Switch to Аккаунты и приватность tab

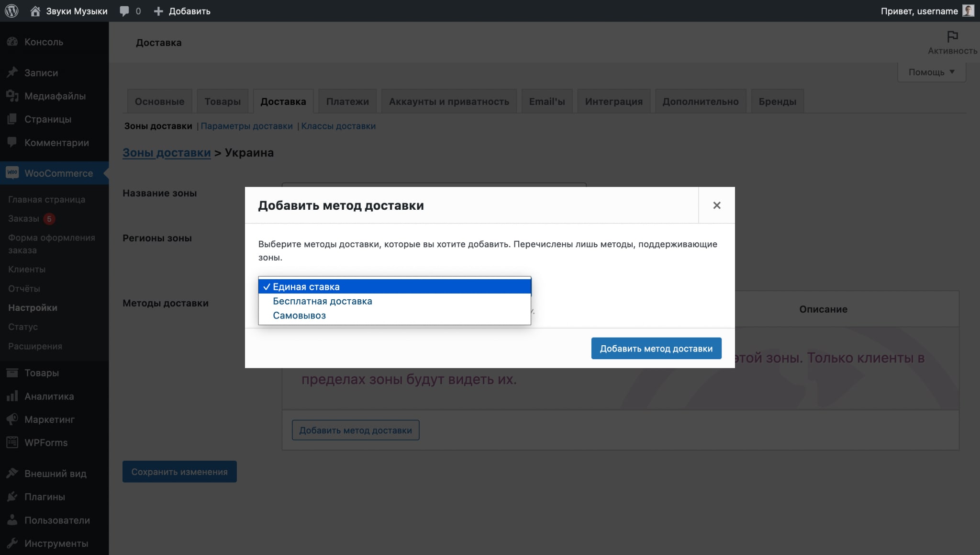click(449, 101)
